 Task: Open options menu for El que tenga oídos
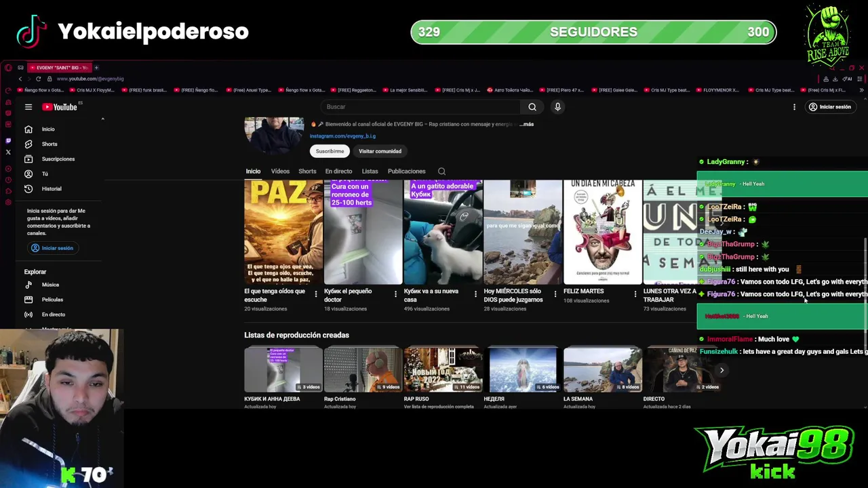[315, 294]
